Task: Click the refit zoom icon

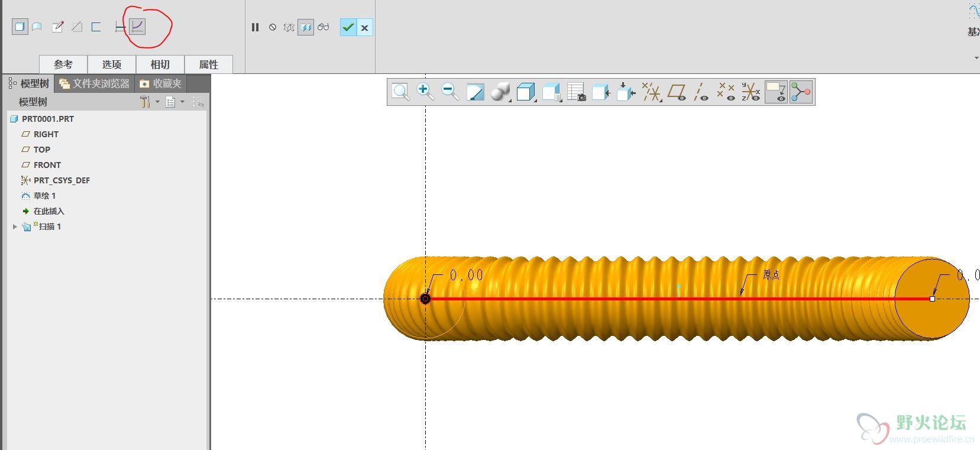Action: pos(400,92)
